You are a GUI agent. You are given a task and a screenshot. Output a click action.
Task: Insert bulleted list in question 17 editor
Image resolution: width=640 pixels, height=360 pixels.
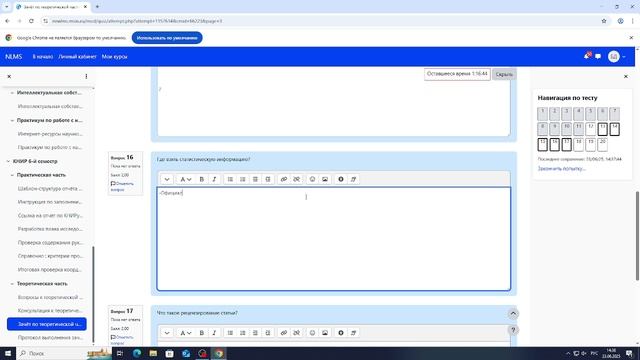[x=230, y=333]
